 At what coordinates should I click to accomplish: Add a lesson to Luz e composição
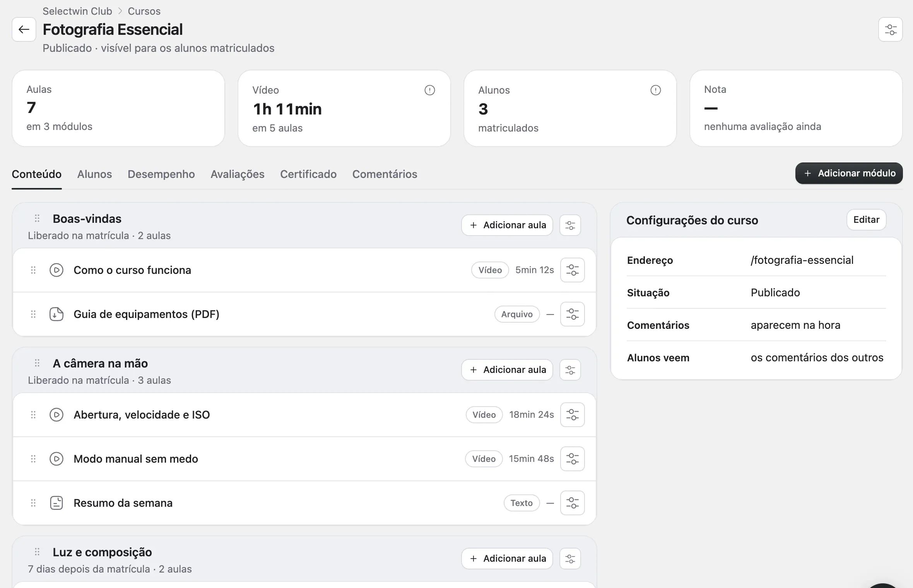click(507, 559)
